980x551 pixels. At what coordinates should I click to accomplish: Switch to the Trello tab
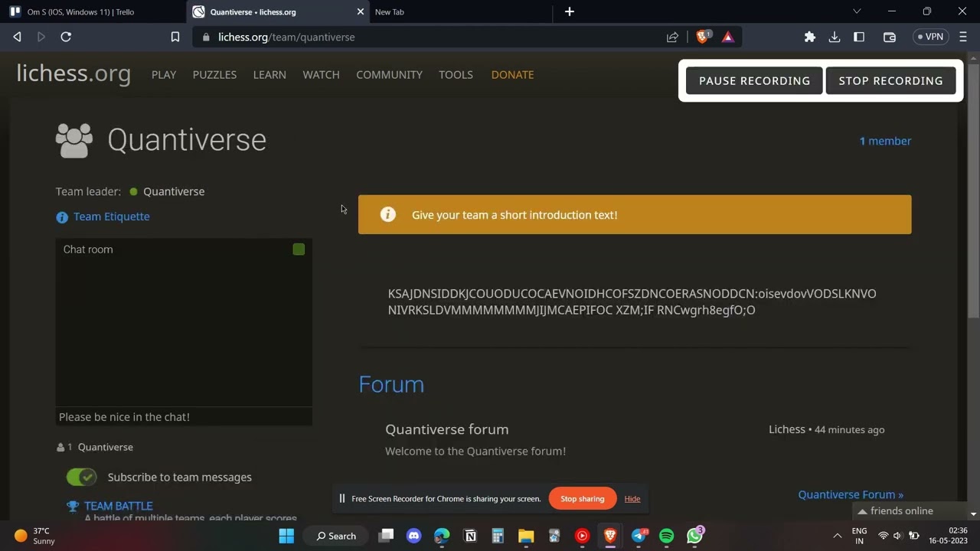pyautogui.click(x=93, y=11)
